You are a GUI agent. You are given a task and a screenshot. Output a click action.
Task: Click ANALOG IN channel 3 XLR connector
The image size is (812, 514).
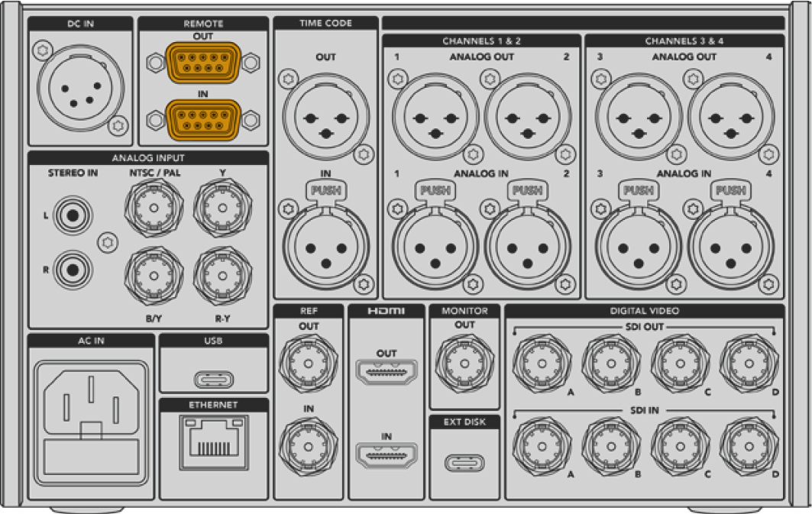pyautogui.click(x=639, y=247)
